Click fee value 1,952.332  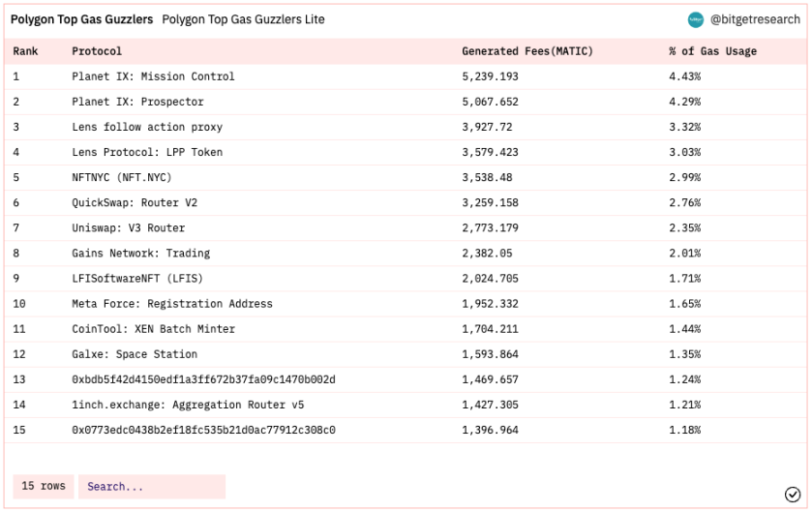pos(490,304)
